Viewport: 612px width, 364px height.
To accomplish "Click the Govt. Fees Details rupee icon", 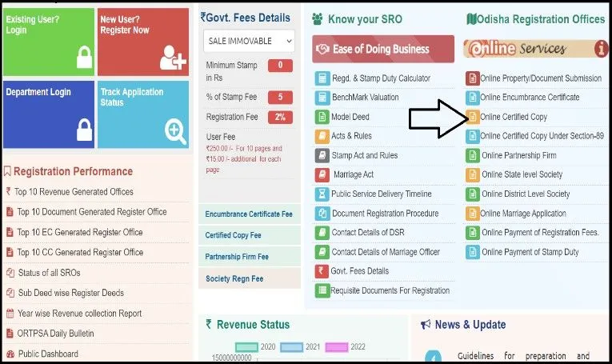I will click(322, 271).
